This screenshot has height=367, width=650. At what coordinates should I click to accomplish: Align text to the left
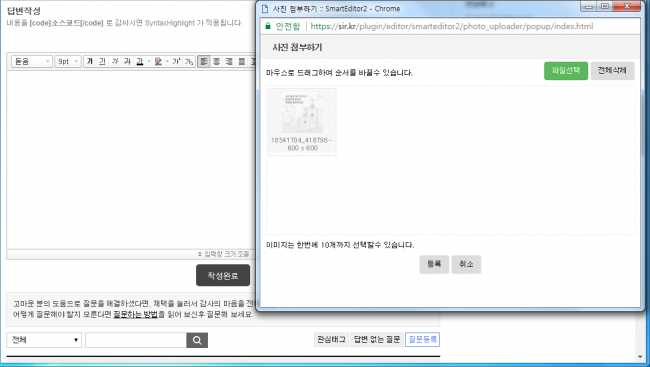[204, 61]
